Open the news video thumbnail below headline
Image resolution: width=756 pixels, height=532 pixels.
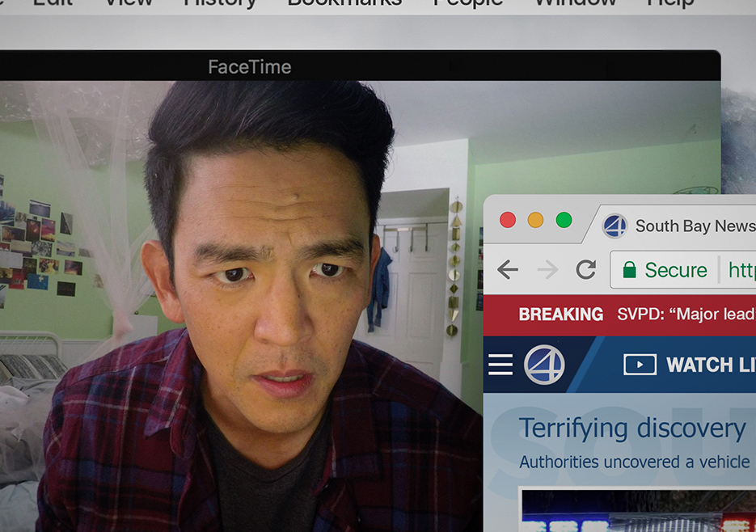(639, 511)
